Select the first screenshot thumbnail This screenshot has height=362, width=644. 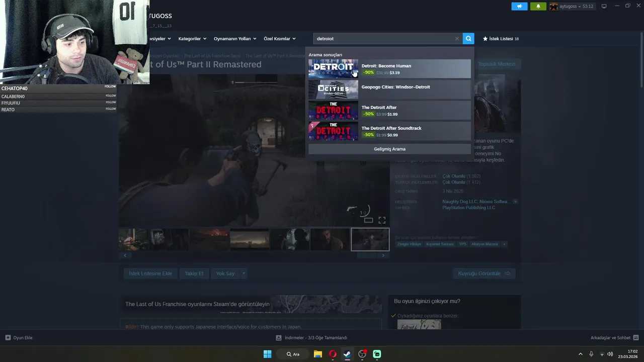tap(133, 239)
